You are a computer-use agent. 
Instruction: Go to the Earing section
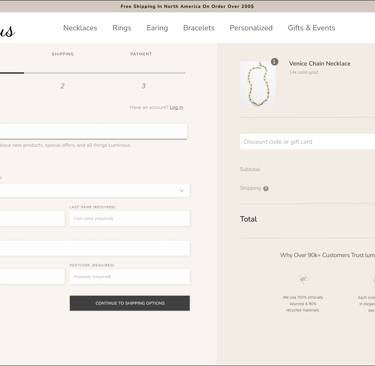pos(157,28)
